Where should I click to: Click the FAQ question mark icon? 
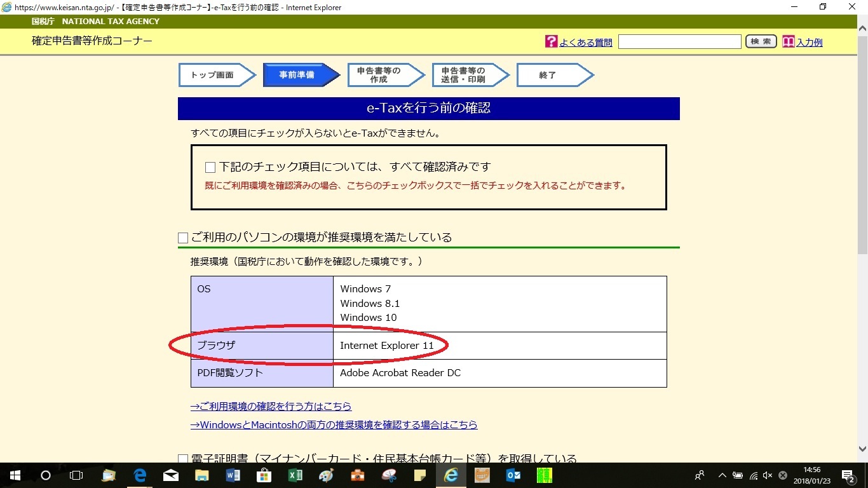552,42
